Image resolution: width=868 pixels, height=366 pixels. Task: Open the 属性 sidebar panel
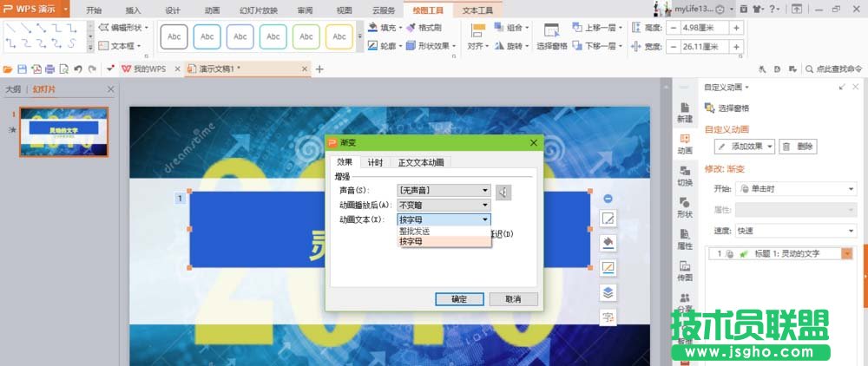685,239
